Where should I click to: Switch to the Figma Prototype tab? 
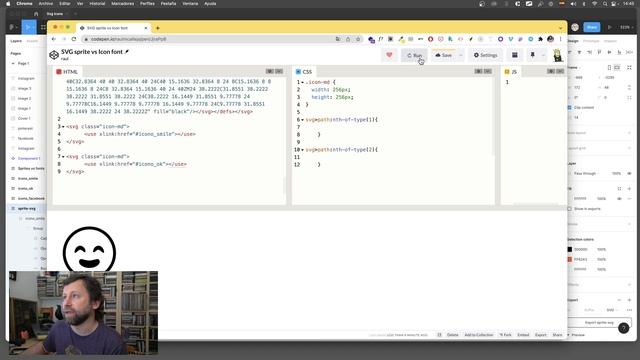(591, 41)
